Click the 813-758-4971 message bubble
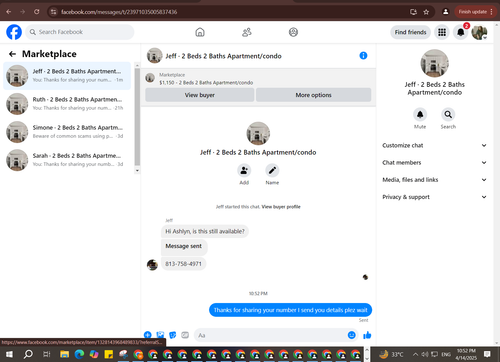Screen dimensions: 500x362 [x=183, y=264]
